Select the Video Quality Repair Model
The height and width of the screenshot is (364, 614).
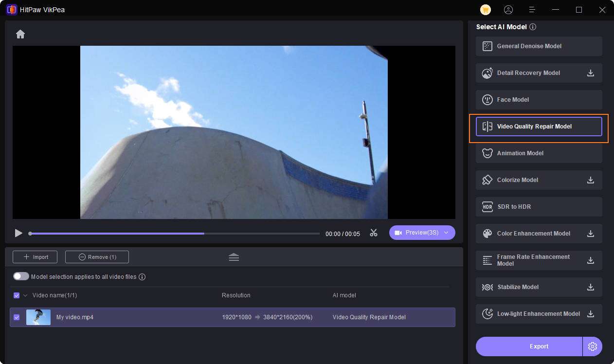click(x=539, y=127)
